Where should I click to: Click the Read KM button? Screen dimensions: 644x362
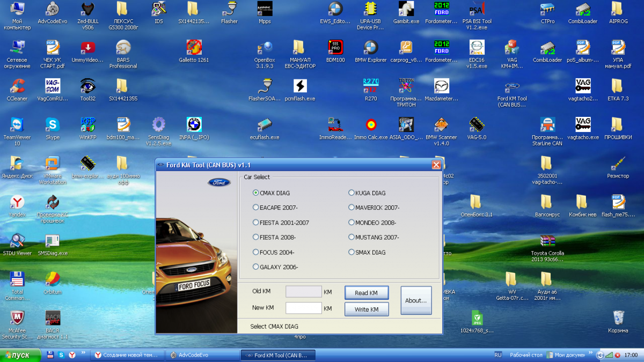[x=367, y=293]
